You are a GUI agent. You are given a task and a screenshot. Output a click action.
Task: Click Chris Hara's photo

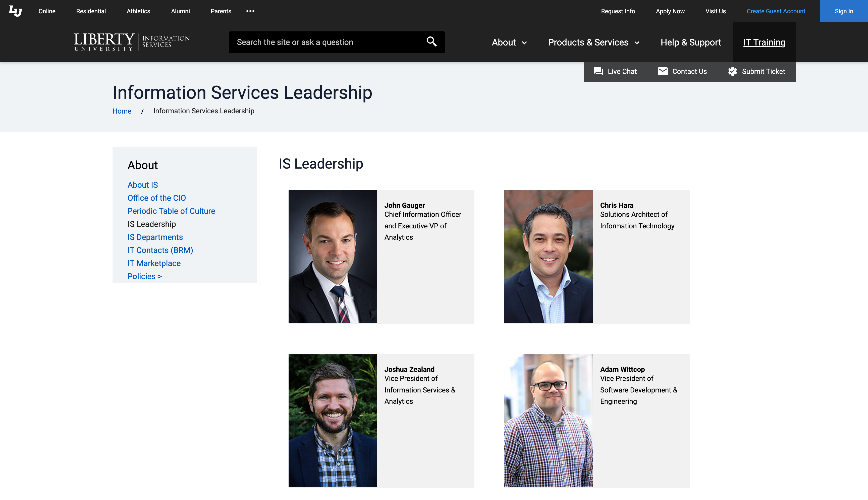point(548,257)
